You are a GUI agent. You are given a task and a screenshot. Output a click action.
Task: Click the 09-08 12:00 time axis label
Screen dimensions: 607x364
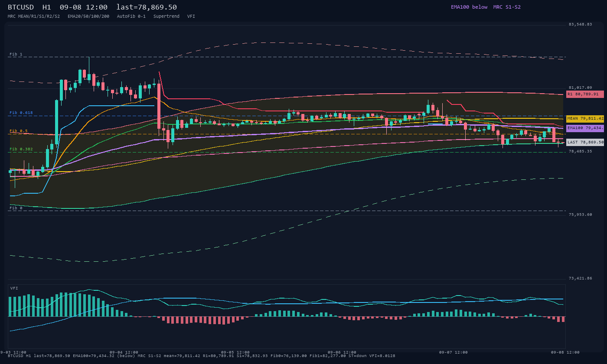[565, 352]
